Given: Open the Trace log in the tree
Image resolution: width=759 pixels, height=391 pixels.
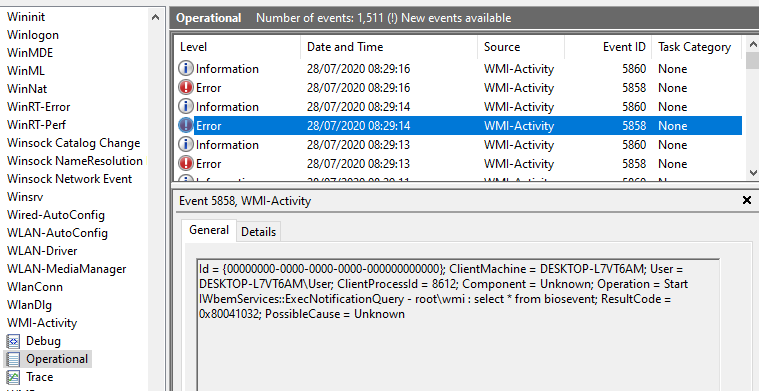Looking at the screenshot, I should (39, 377).
